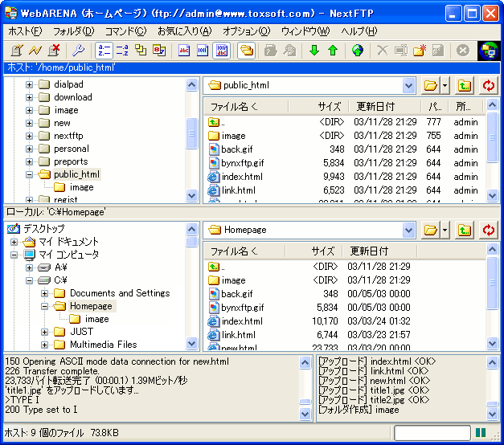Collapse the public_html folder node

(x=29, y=174)
